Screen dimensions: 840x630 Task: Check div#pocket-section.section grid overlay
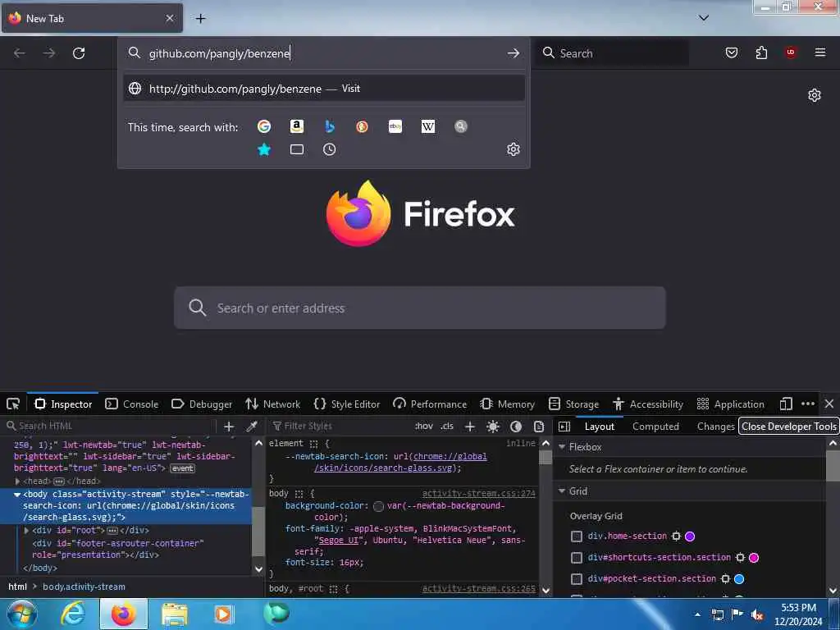click(577, 579)
